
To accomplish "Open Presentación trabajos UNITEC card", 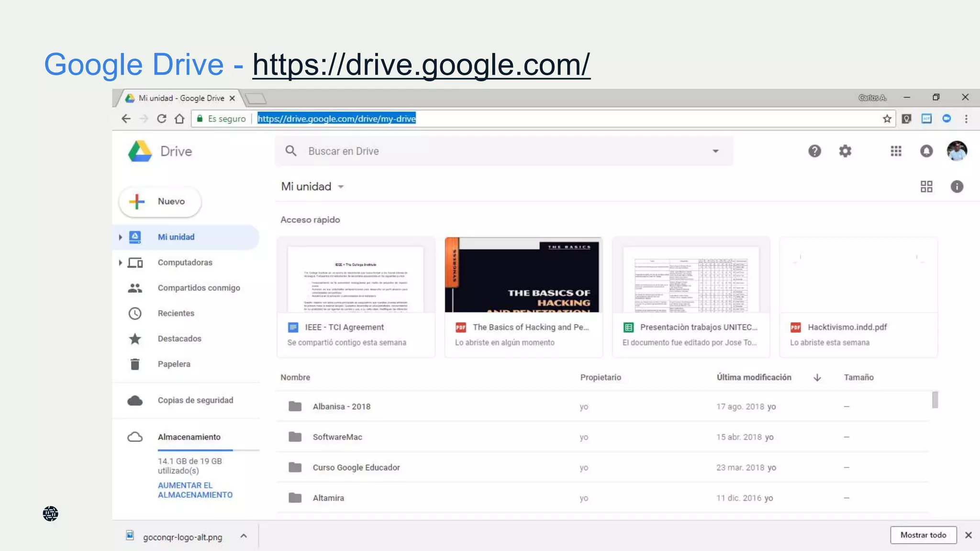I will pyautogui.click(x=691, y=297).
